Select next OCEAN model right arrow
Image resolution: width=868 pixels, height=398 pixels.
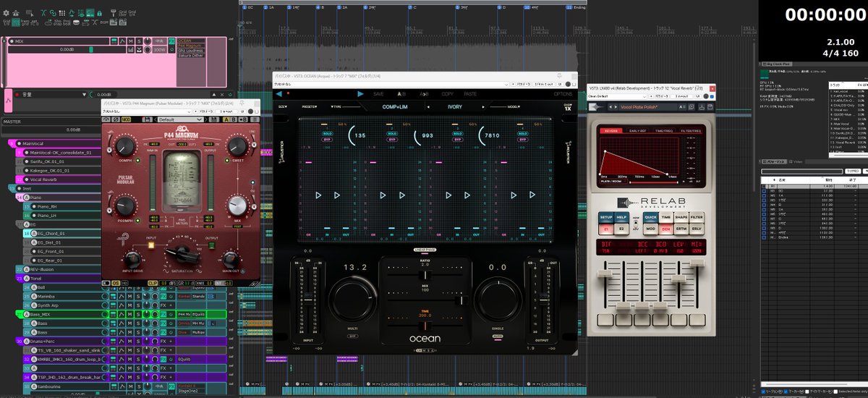483,107
